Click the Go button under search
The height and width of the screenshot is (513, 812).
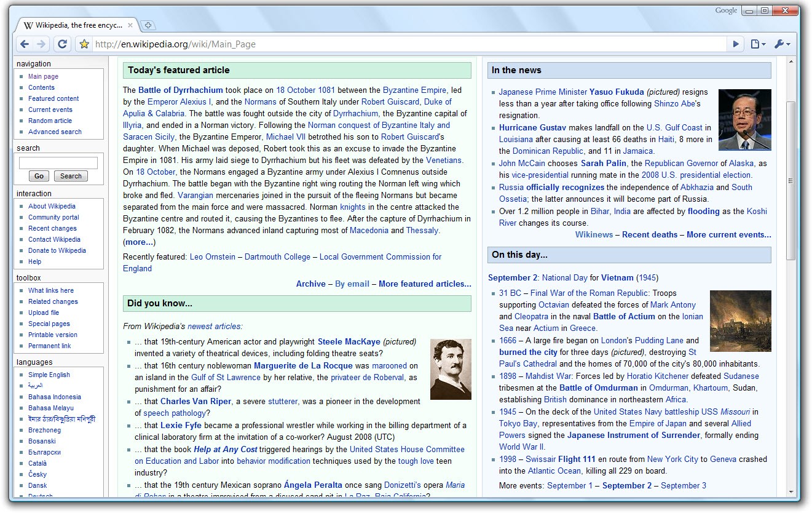pyautogui.click(x=39, y=176)
